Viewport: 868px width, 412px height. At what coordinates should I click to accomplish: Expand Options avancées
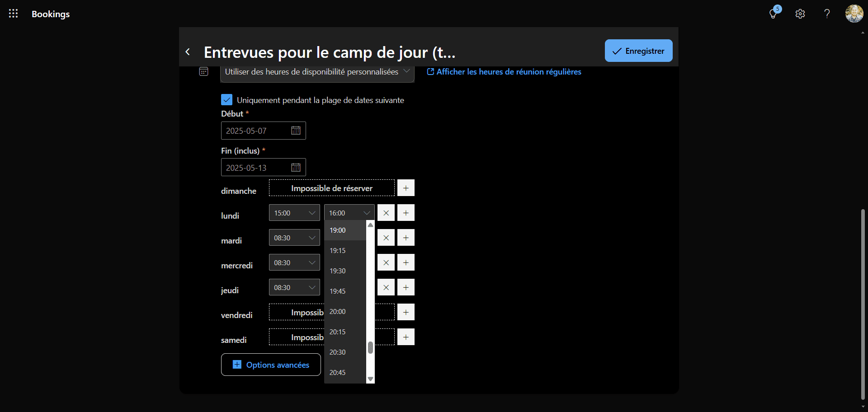[x=271, y=365]
